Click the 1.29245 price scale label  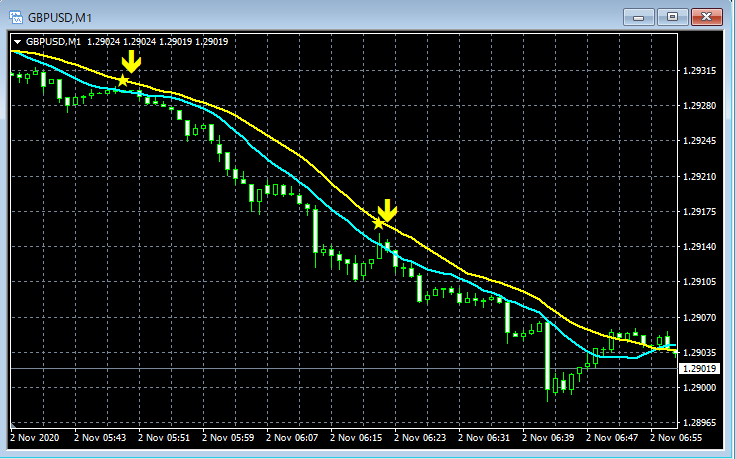click(x=699, y=141)
